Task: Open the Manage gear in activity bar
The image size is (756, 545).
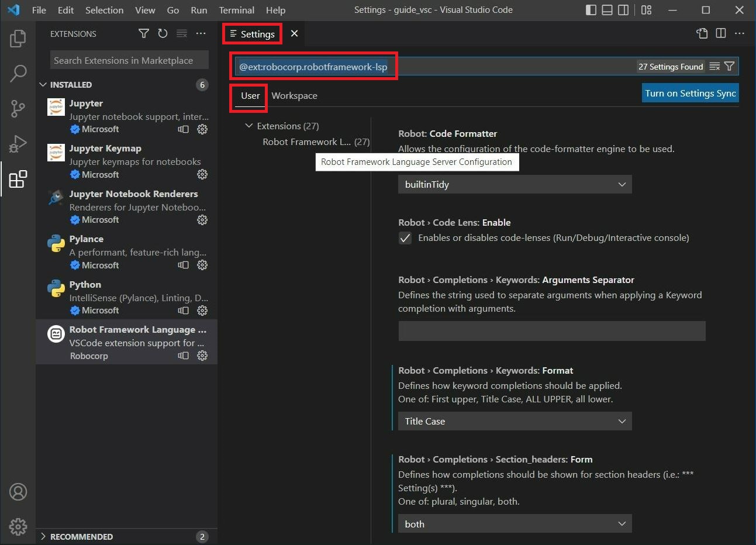Action: pyautogui.click(x=18, y=526)
